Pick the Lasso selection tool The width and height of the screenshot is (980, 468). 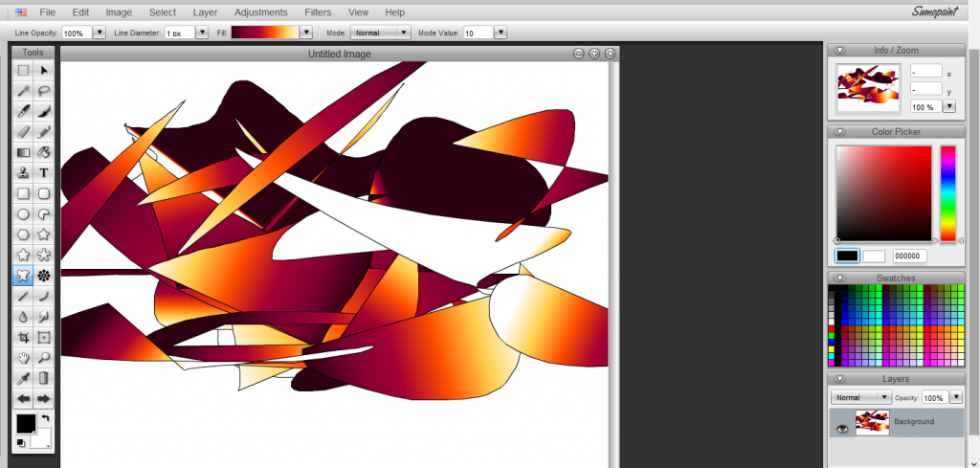coord(44,91)
